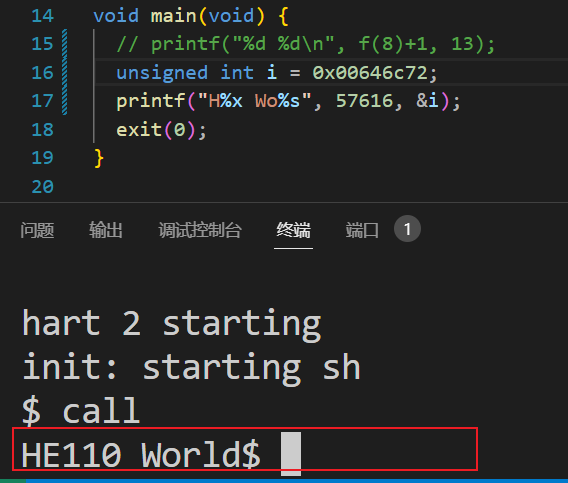Click line number 20 in the gutter
This screenshot has height=483, width=568.
point(43,187)
